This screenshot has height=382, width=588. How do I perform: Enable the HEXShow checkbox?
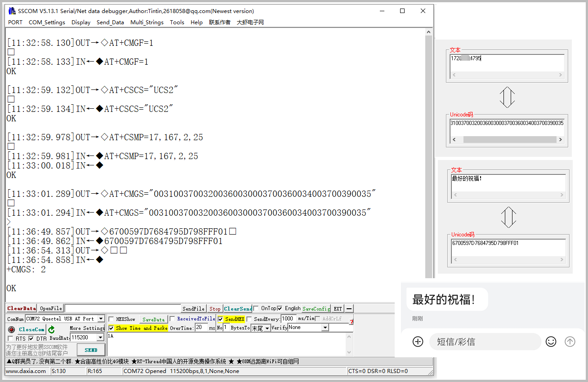click(111, 319)
